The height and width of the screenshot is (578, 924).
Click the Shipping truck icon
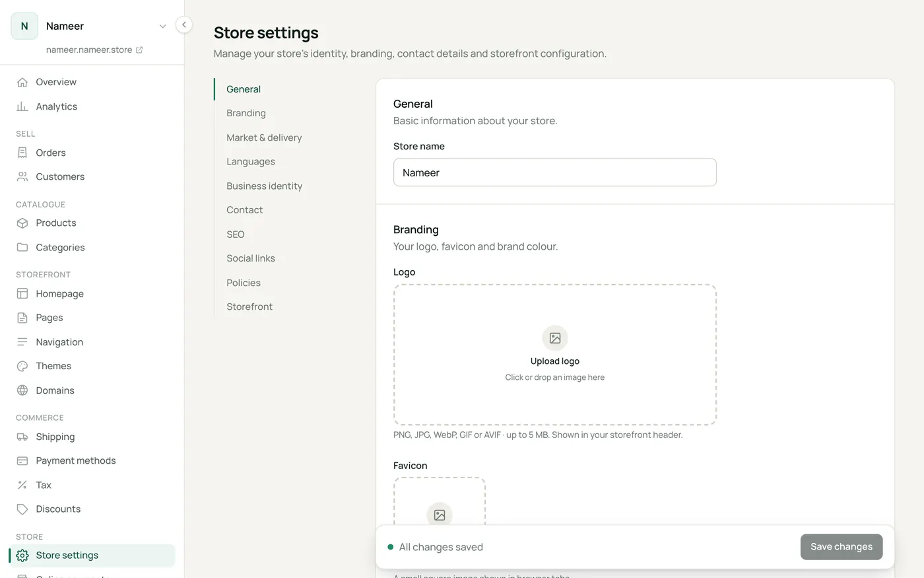22,437
